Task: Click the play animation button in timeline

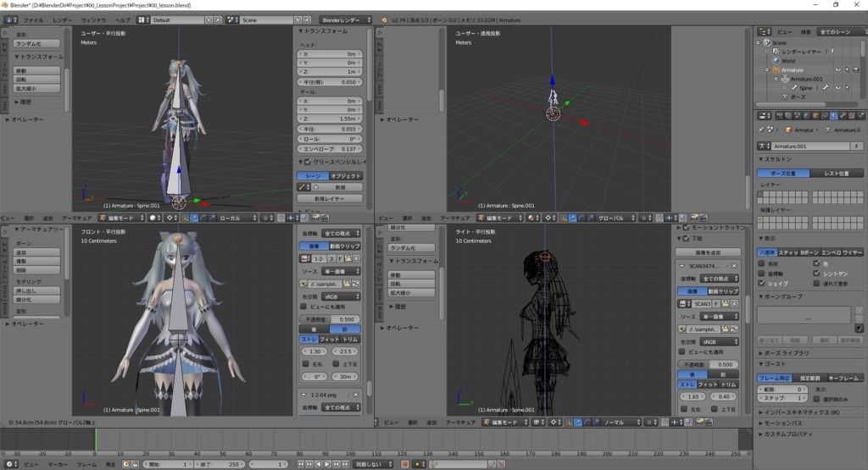Action: (x=327, y=464)
